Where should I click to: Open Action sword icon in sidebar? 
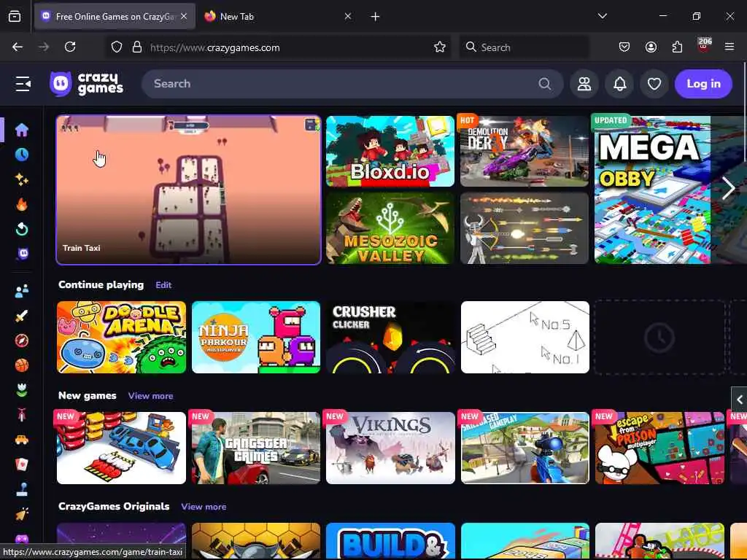pos(21,316)
